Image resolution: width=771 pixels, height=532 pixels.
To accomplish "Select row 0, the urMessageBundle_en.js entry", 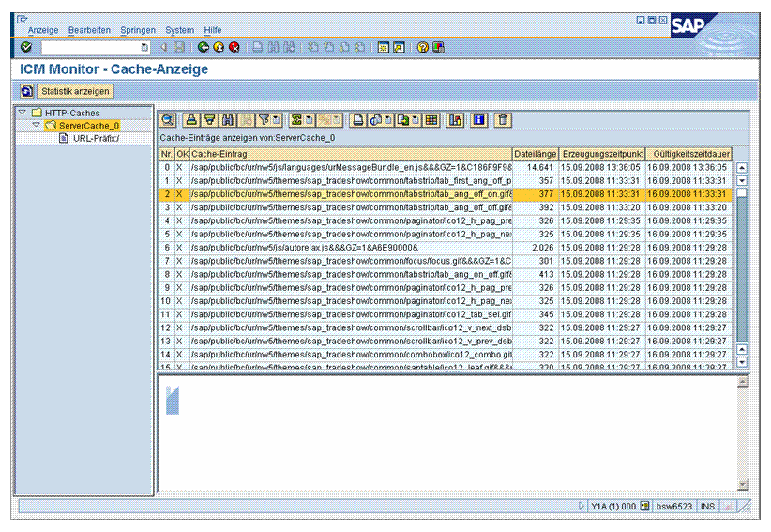I will point(445,167).
